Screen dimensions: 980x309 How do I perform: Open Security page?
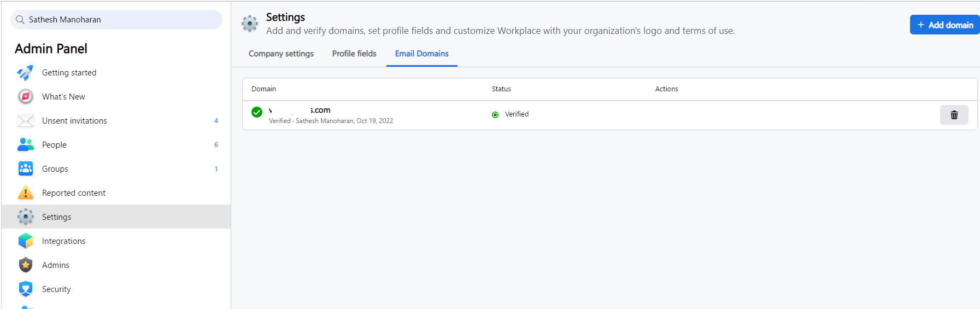click(116, 289)
